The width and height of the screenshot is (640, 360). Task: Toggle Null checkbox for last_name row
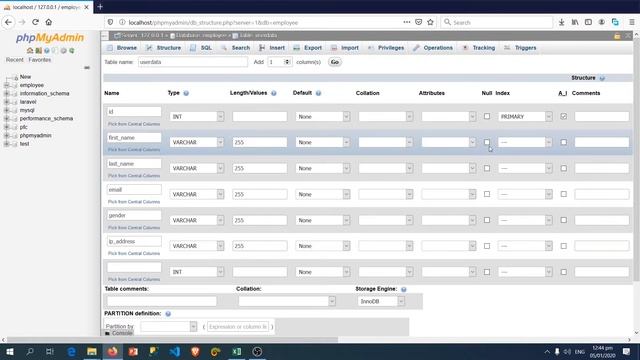click(487, 168)
